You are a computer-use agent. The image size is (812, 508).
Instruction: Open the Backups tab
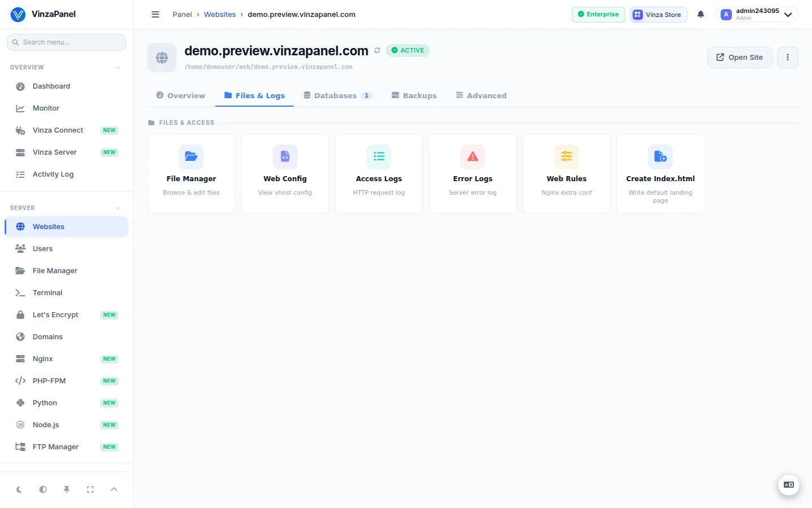(414, 95)
